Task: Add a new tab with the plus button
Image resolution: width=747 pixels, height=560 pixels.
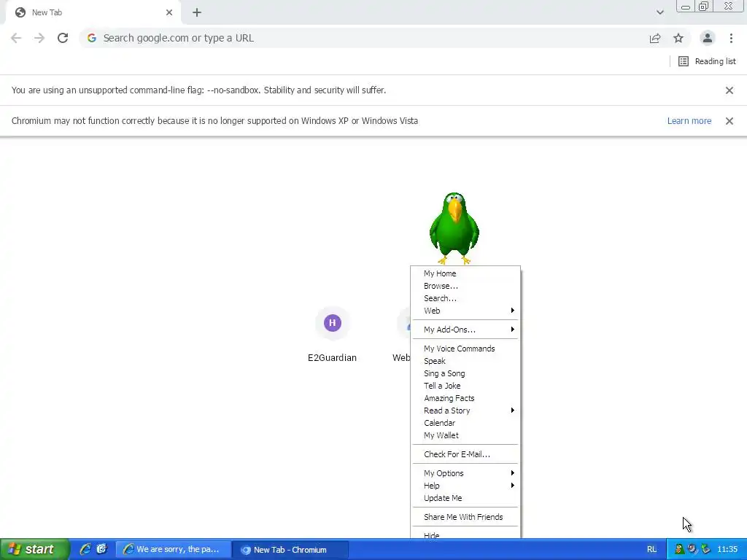Action: point(197,12)
